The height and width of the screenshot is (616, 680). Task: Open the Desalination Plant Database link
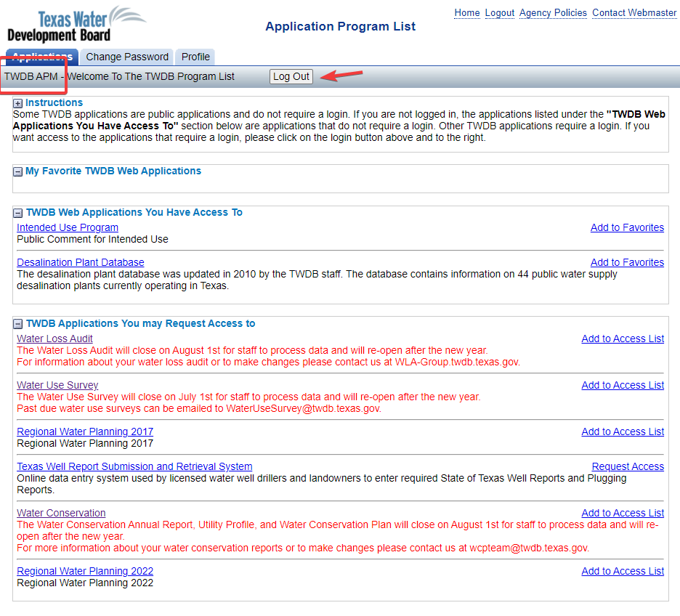81,262
